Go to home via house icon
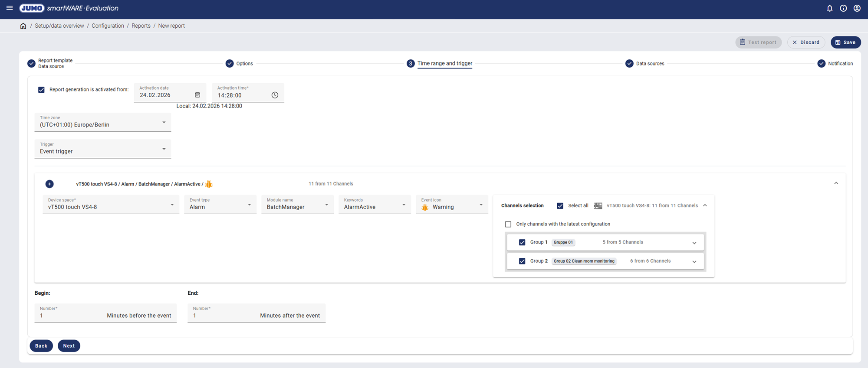 tap(23, 26)
